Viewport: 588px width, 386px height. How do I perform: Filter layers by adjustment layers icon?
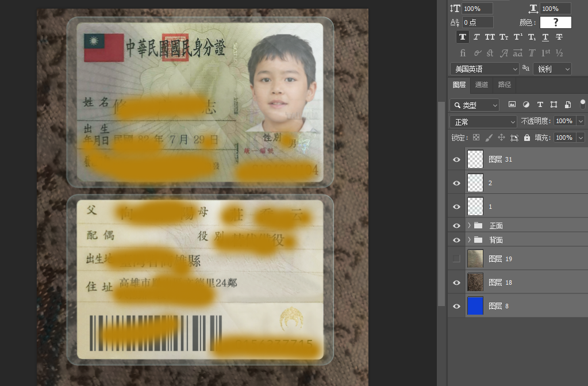pyautogui.click(x=526, y=104)
